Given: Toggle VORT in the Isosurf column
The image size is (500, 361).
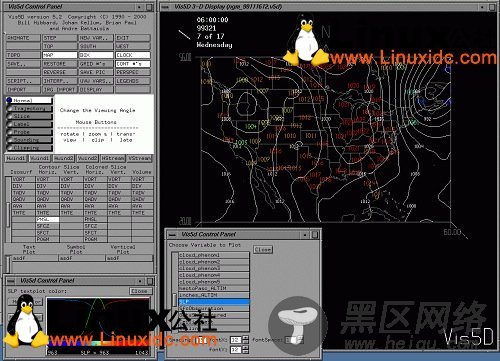Looking at the screenshot, I should click(x=23, y=179).
